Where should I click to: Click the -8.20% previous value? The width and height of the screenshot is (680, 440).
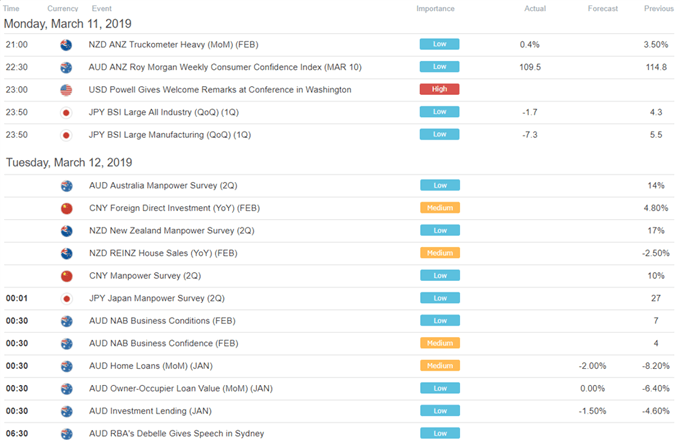(656, 366)
